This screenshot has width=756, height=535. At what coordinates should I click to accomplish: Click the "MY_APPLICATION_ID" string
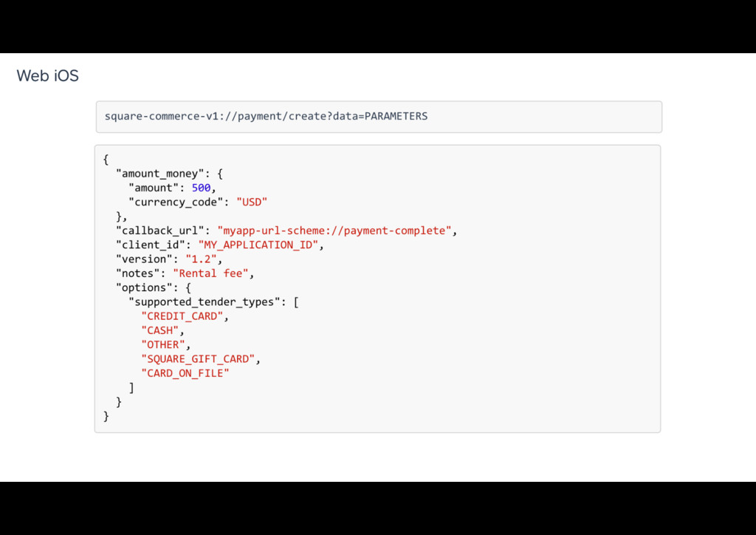(x=258, y=245)
